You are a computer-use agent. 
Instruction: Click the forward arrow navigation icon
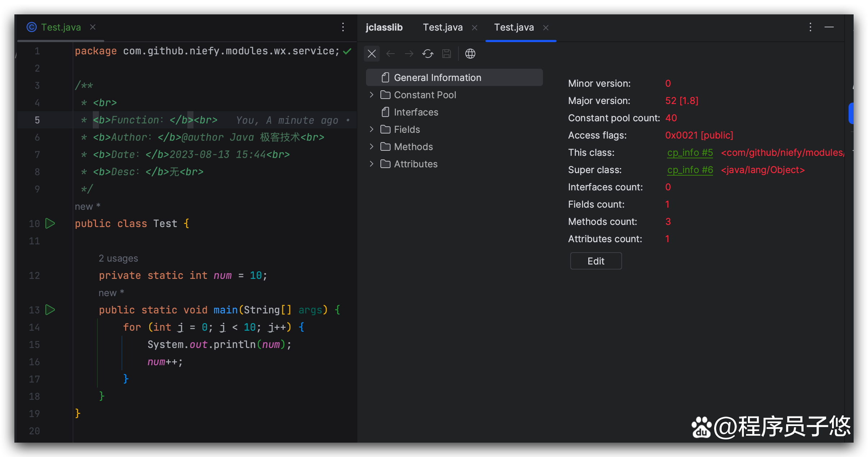[x=409, y=54]
